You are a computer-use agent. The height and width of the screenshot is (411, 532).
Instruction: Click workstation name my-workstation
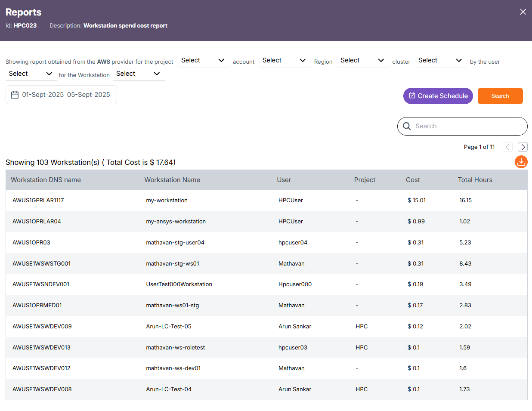tap(167, 200)
